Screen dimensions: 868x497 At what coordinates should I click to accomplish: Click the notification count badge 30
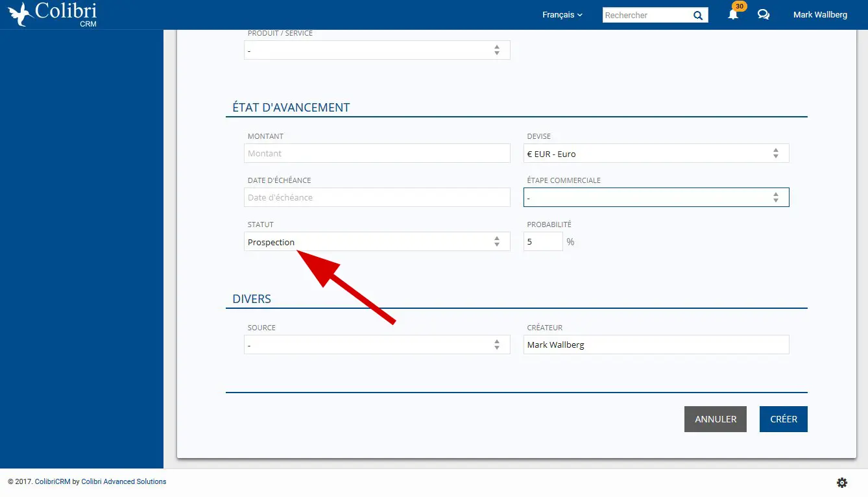click(739, 6)
